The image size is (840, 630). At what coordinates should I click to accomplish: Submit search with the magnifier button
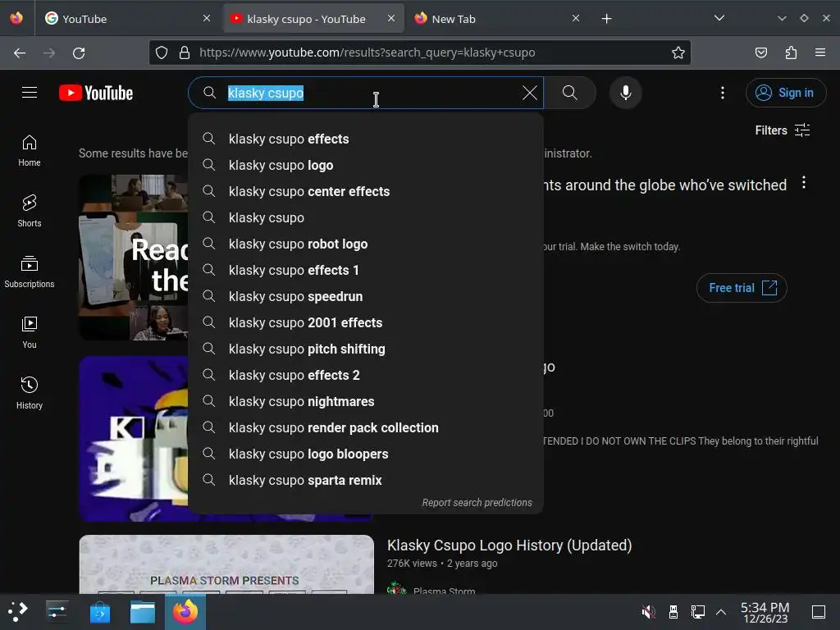tap(569, 93)
